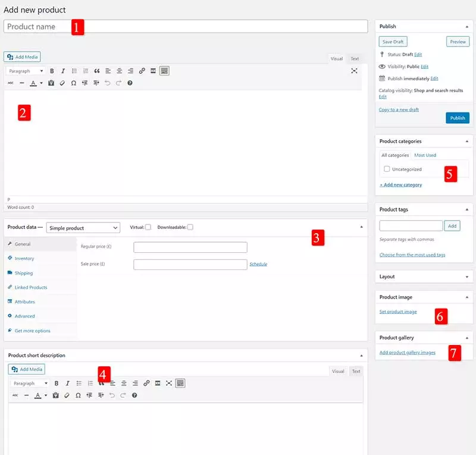Collapse the Product data panel

361,227
